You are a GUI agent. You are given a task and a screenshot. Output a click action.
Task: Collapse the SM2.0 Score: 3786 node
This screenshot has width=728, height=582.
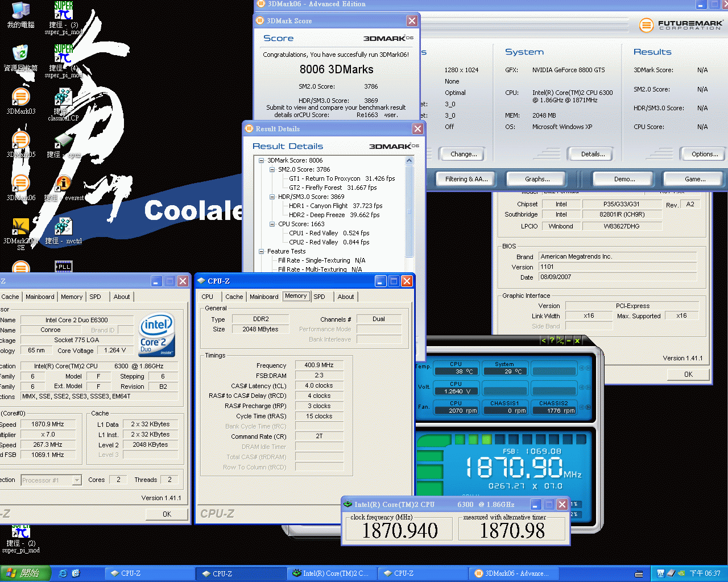272,169
